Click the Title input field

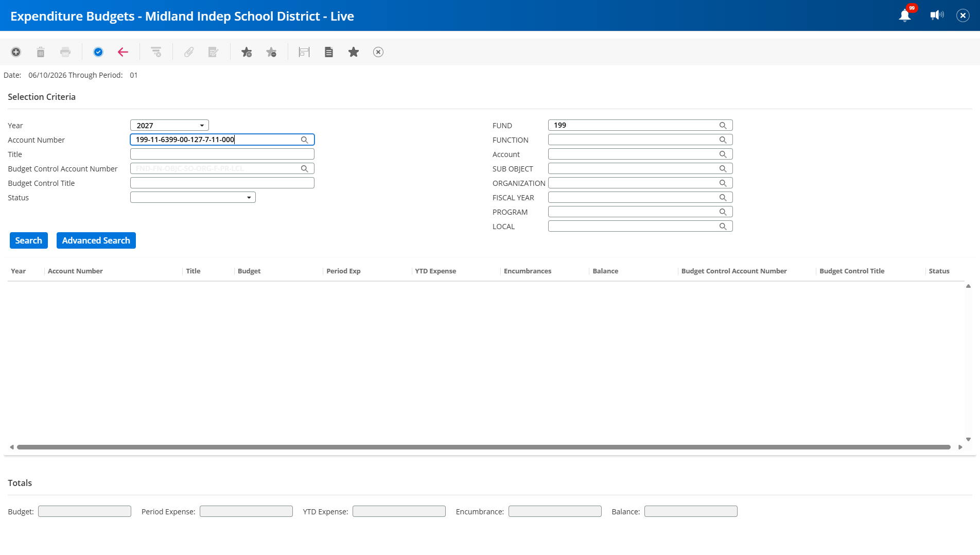coord(222,154)
